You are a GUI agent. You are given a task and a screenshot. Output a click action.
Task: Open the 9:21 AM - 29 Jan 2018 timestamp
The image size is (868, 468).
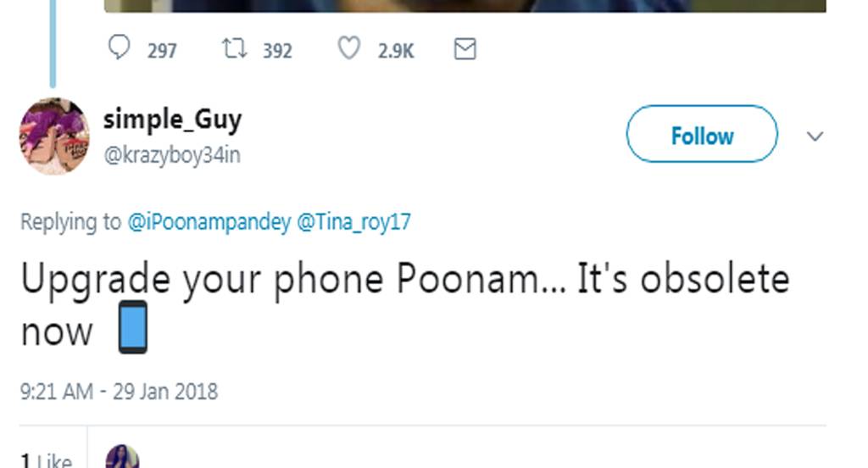tap(119, 391)
